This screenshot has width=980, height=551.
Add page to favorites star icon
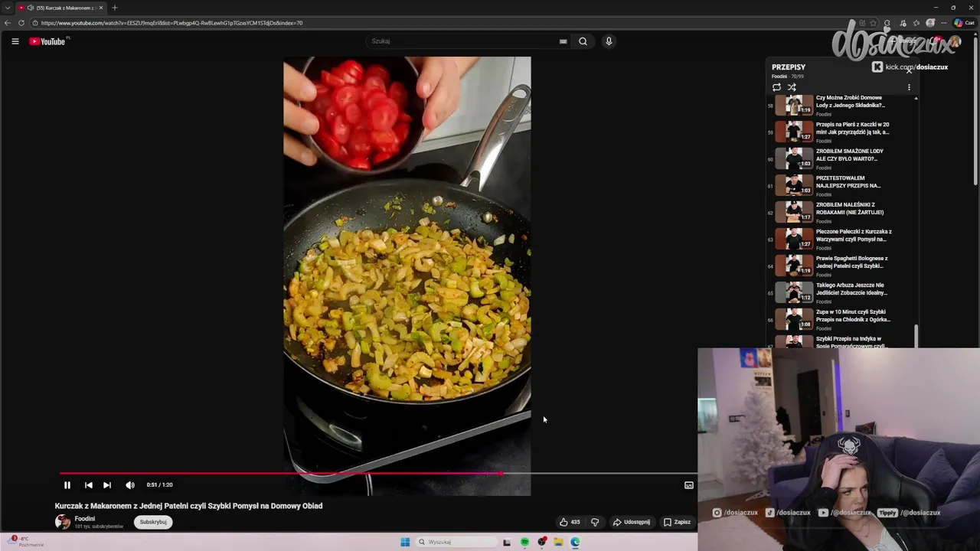[x=874, y=23]
